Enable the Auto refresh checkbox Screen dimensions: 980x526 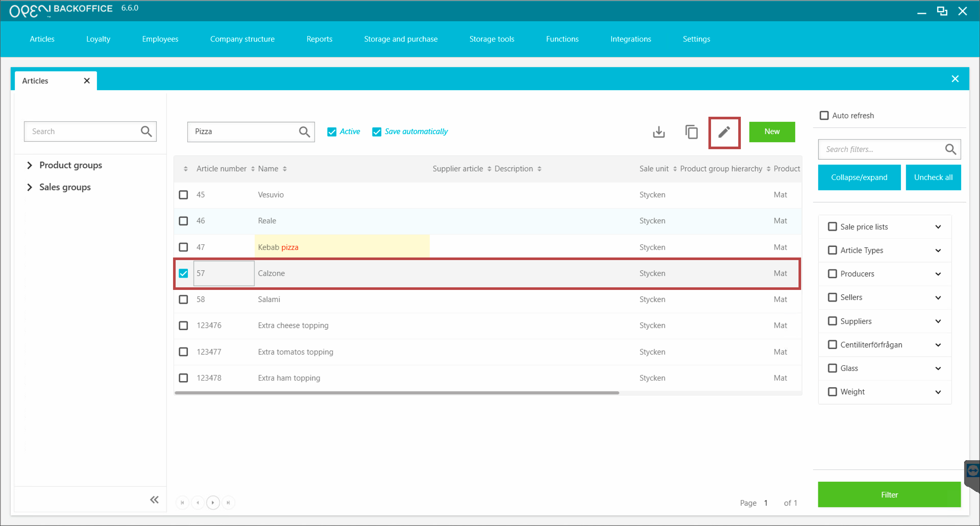[x=824, y=115]
